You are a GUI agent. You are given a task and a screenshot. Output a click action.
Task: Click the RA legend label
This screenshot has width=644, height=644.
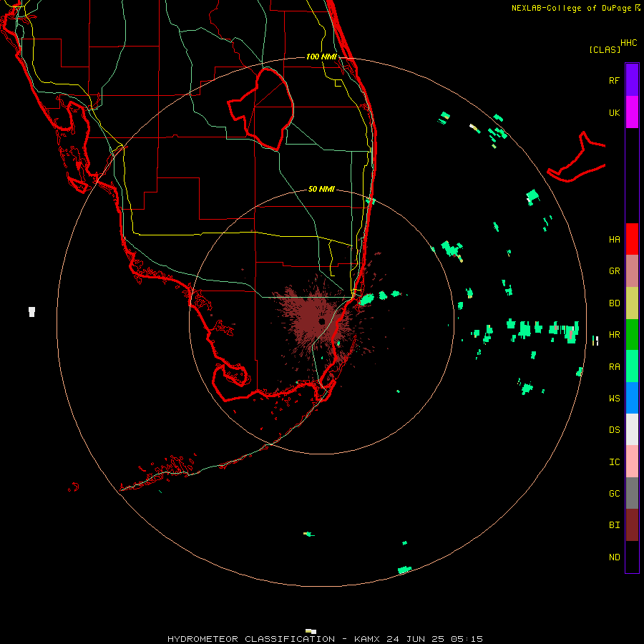[614, 367]
